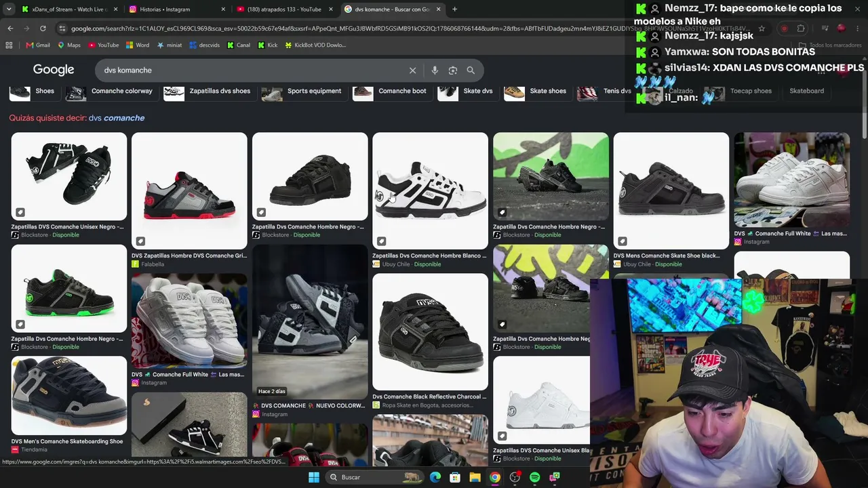Click the Tiendamia source label
The width and height of the screenshot is (868, 488).
pyautogui.click(x=34, y=450)
